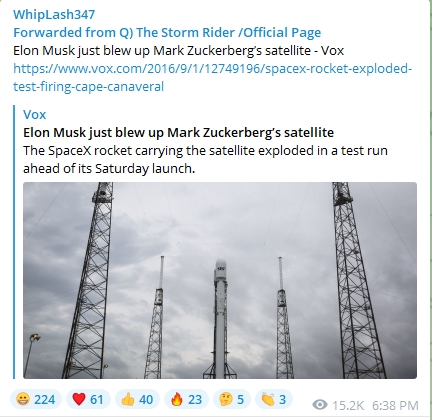Open the vox.com article URL link

[x=213, y=77]
